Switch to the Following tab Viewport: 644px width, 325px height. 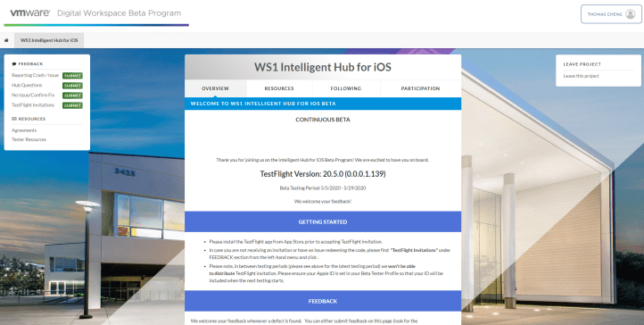pos(346,88)
